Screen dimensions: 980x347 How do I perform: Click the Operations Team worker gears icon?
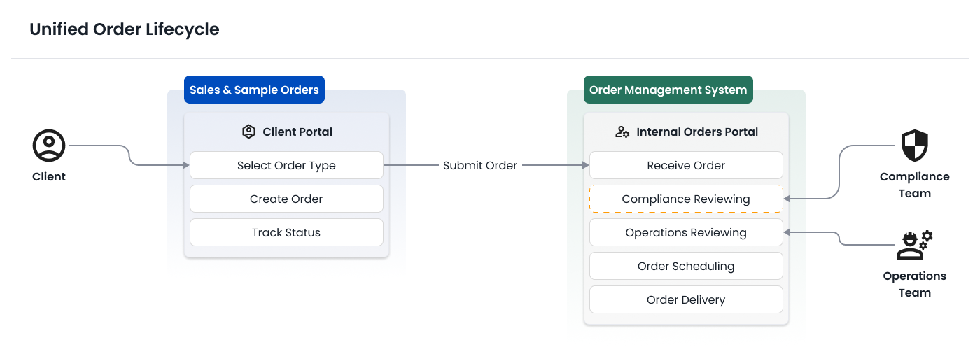[915, 245]
